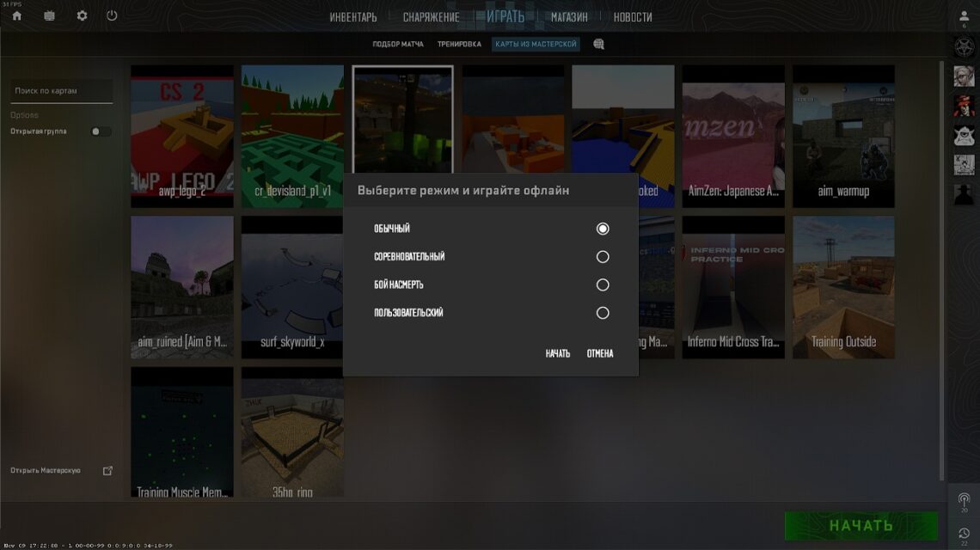Open the Watch TV icon
Image resolution: width=980 pixels, height=550 pixels.
49,15
